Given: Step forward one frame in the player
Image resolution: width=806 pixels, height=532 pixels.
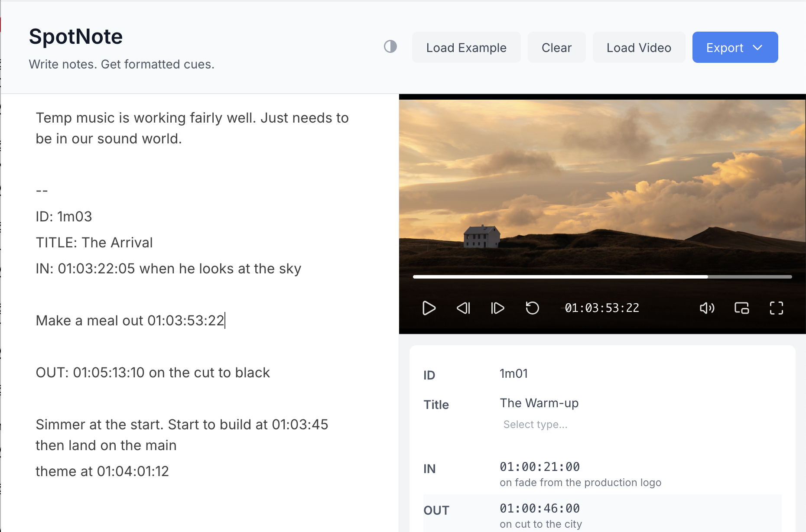Looking at the screenshot, I should [x=497, y=308].
